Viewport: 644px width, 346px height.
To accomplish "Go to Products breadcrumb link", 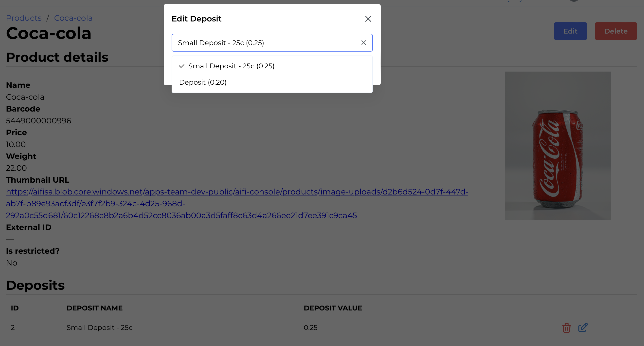I will click(24, 18).
